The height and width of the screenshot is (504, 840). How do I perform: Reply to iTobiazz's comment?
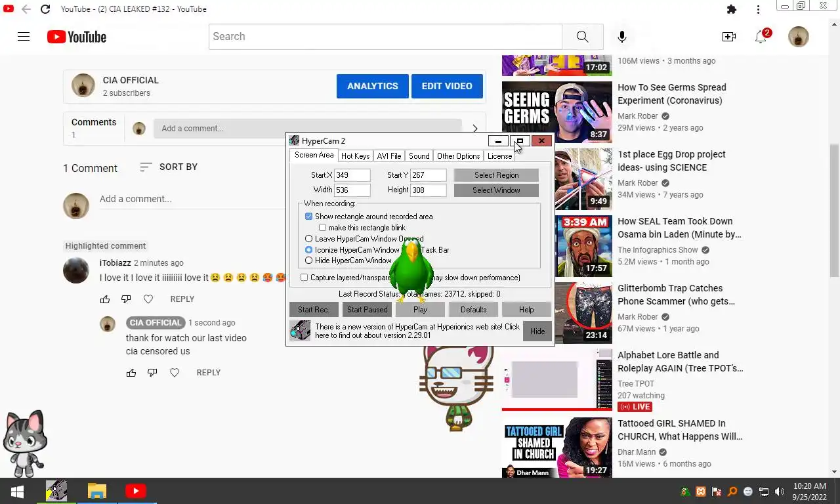182,299
